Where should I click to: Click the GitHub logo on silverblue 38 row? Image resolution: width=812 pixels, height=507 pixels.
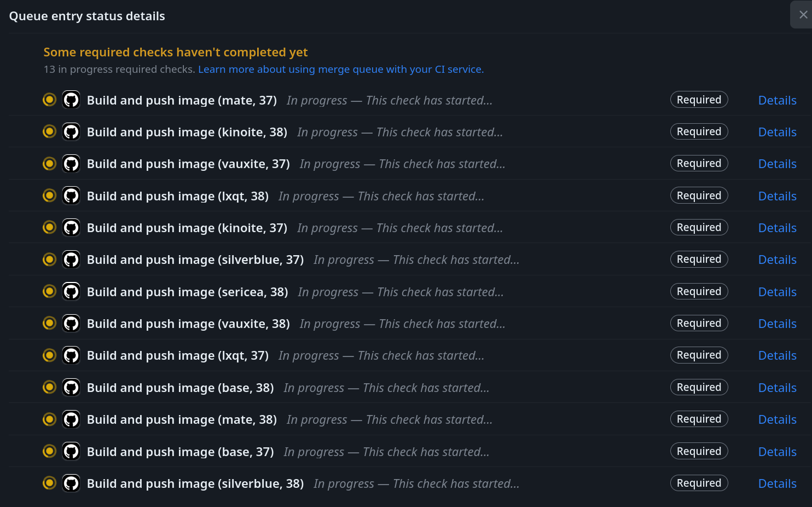point(71,483)
